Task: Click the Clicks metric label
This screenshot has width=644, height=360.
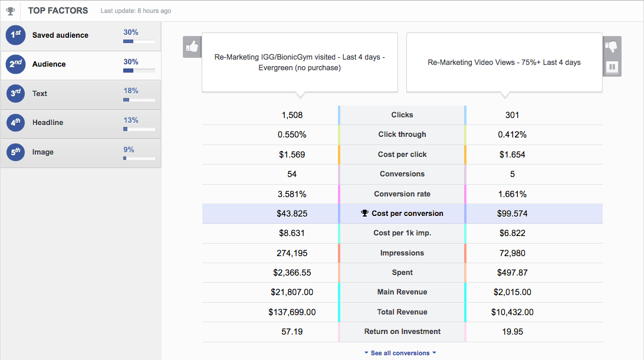Action: [x=402, y=115]
